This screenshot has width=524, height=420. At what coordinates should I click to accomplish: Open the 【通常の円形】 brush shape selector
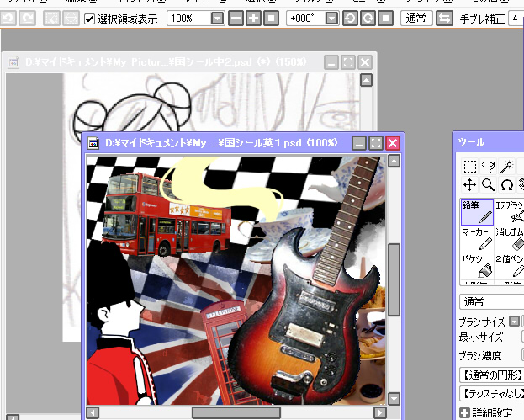click(x=491, y=375)
